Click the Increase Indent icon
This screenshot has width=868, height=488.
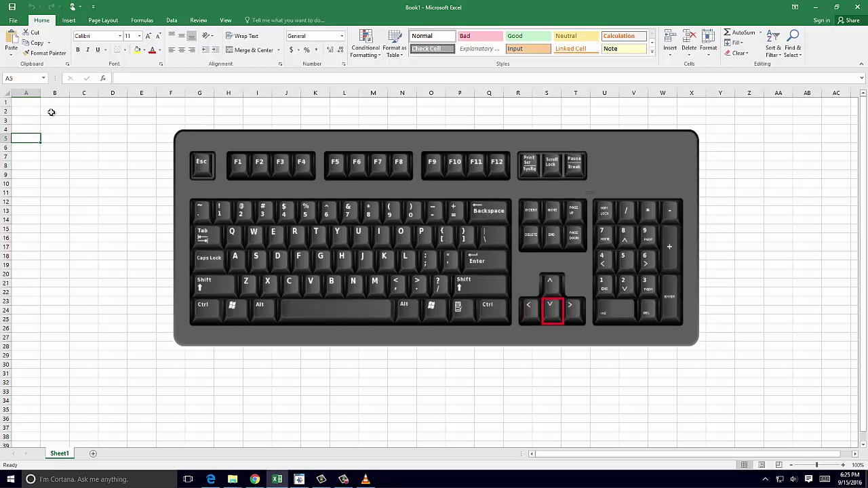(215, 50)
